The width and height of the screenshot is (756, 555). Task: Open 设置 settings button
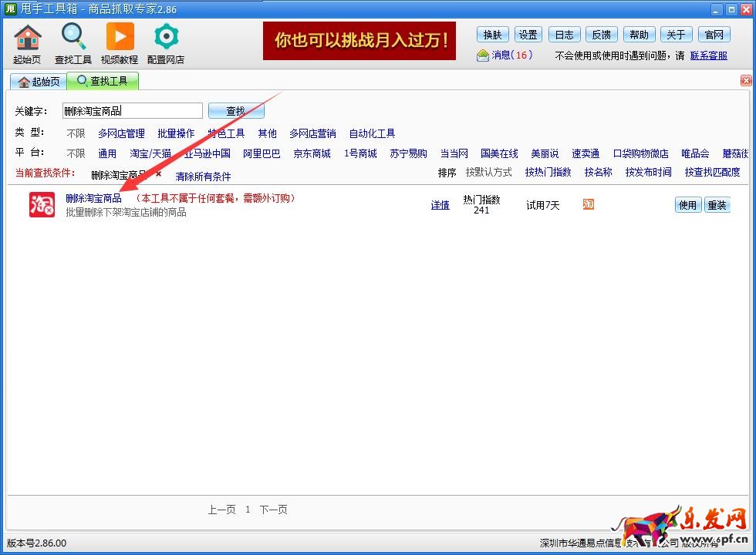(528, 35)
